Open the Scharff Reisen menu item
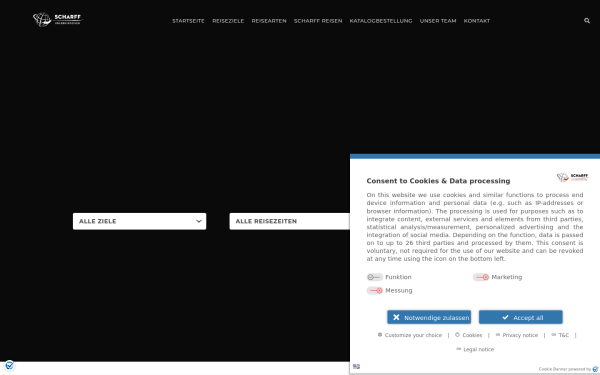Image resolution: width=600 pixels, height=375 pixels. tap(318, 21)
